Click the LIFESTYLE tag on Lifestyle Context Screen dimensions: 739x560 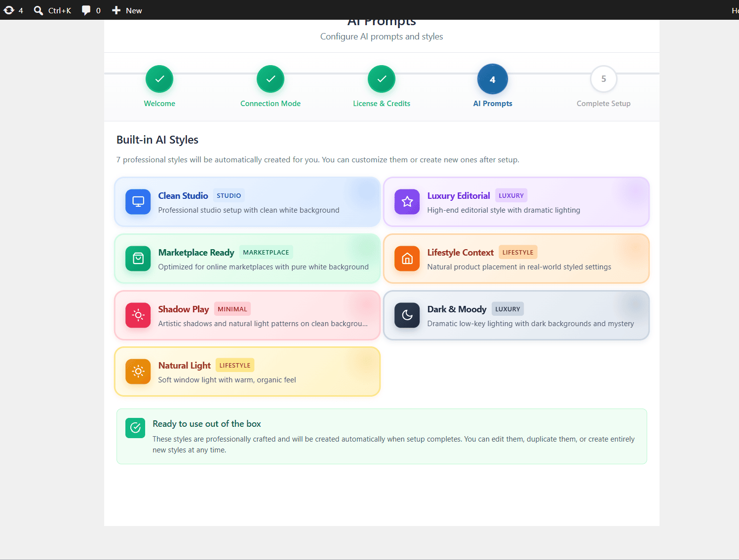point(518,252)
